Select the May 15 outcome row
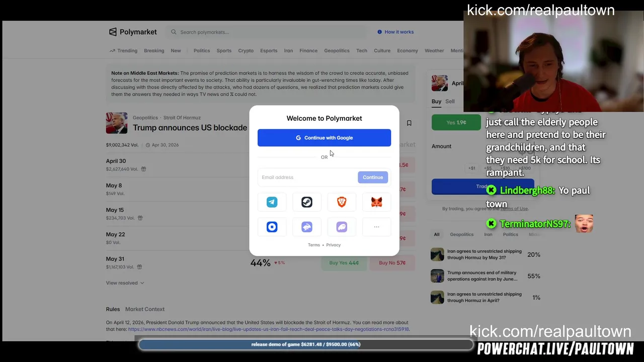644x362 pixels. [261, 214]
